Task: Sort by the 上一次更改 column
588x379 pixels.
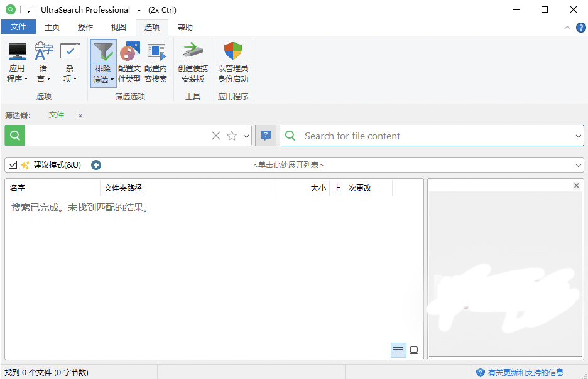Action: 361,188
